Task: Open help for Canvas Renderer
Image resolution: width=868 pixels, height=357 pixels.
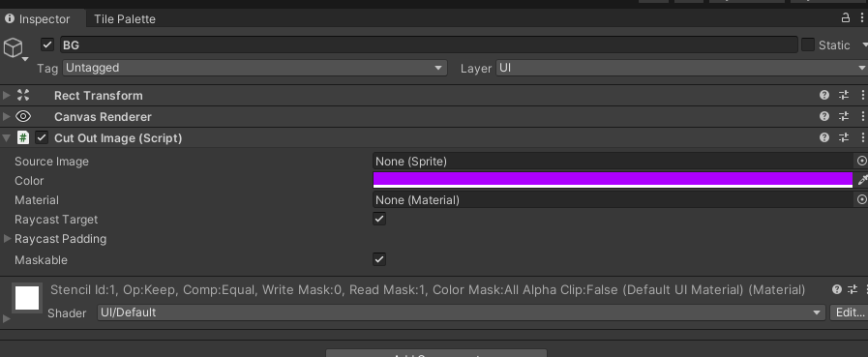Action: coord(824,116)
